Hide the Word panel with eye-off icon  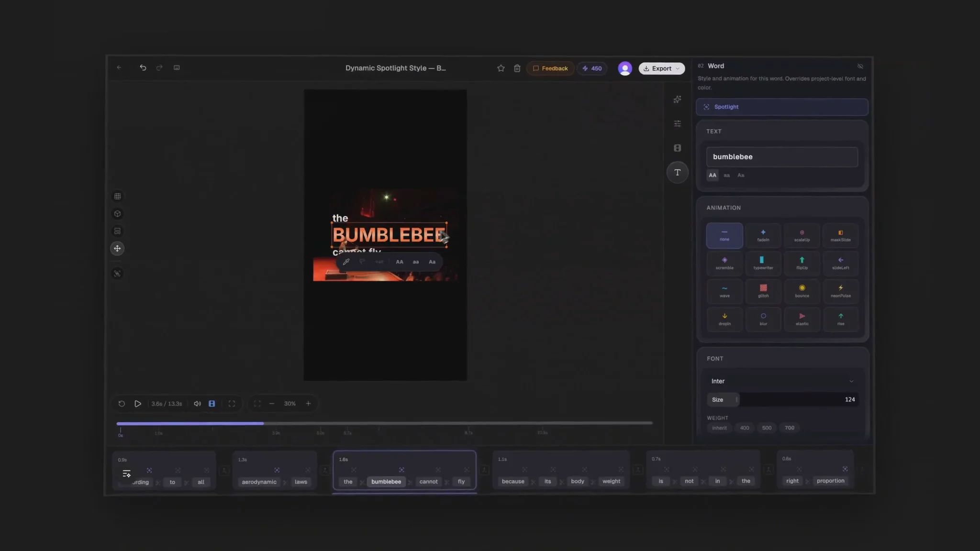860,66
